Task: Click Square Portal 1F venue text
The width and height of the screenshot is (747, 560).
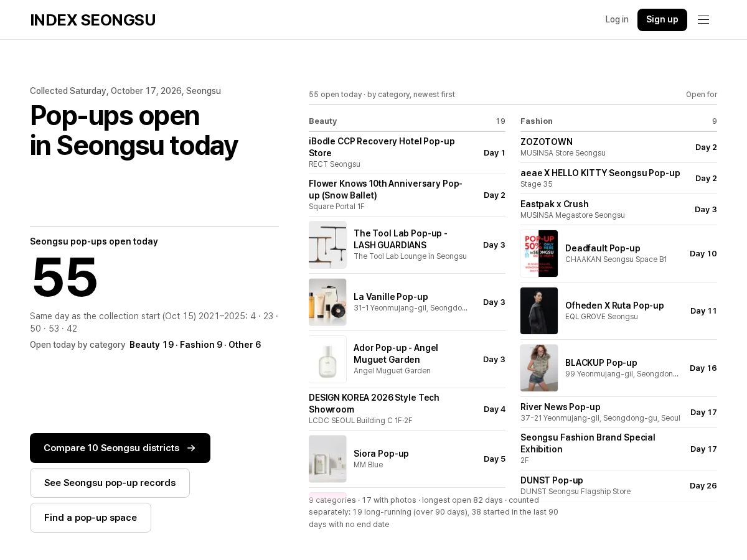Action: pyautogui.click(x=337, y=207)
